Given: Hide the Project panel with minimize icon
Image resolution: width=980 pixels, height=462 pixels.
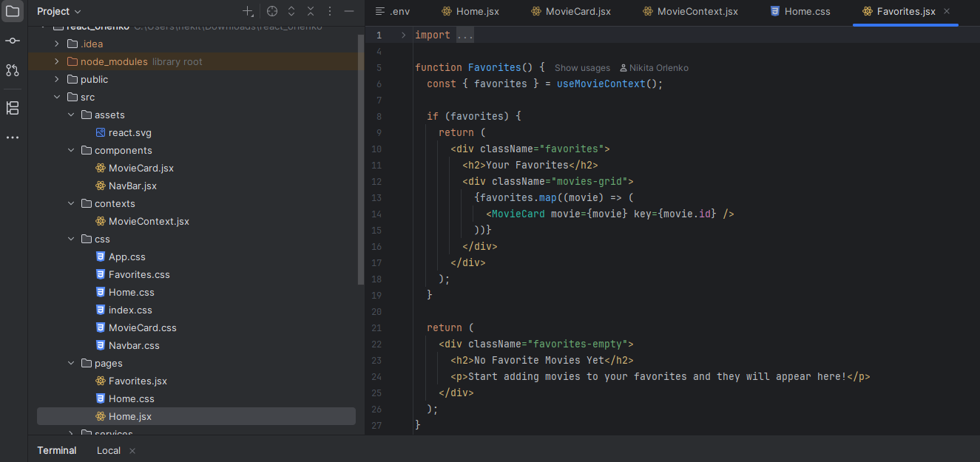Looking at the screenshot, I should point(349,11).
